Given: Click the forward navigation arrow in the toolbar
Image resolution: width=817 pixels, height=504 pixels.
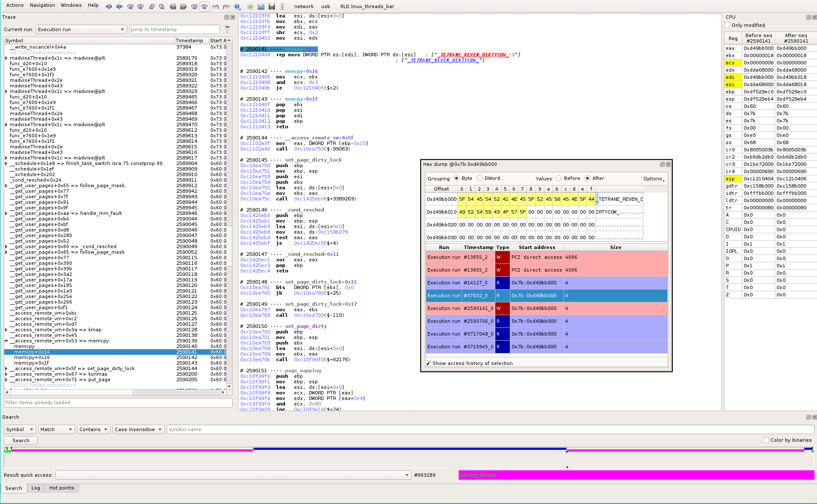Looking at the screenshot, I should click(119, 6).
